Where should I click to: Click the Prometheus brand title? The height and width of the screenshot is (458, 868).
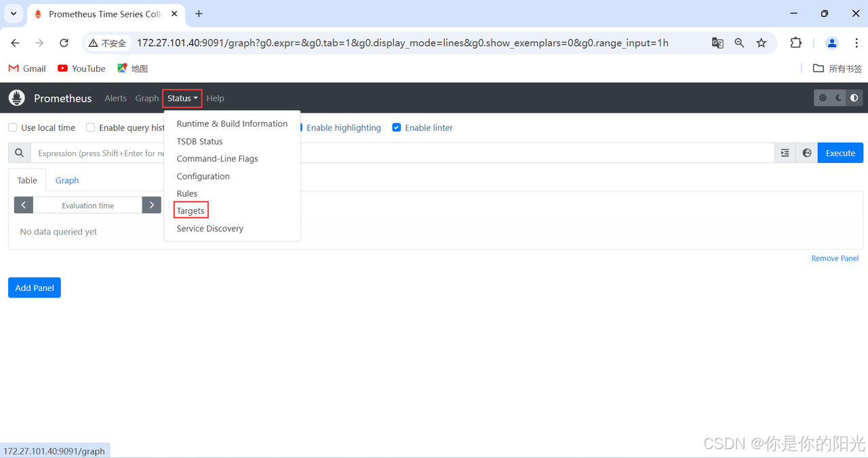tap(62, 98)
